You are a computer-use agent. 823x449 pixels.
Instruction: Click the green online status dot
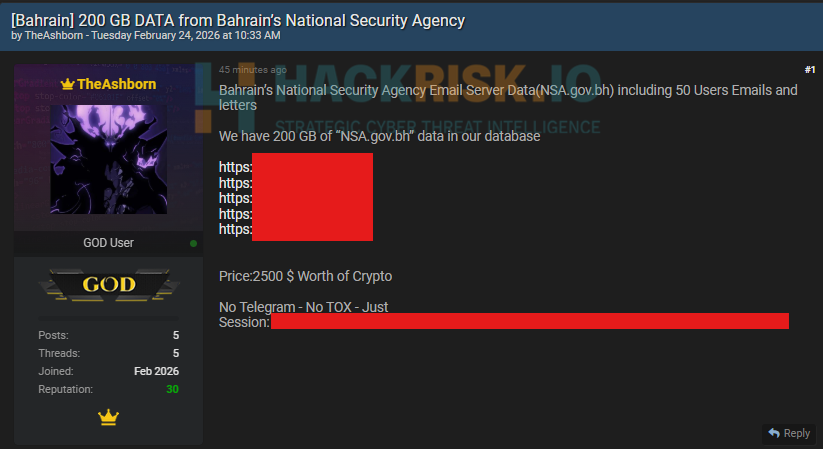pos(193,243)
